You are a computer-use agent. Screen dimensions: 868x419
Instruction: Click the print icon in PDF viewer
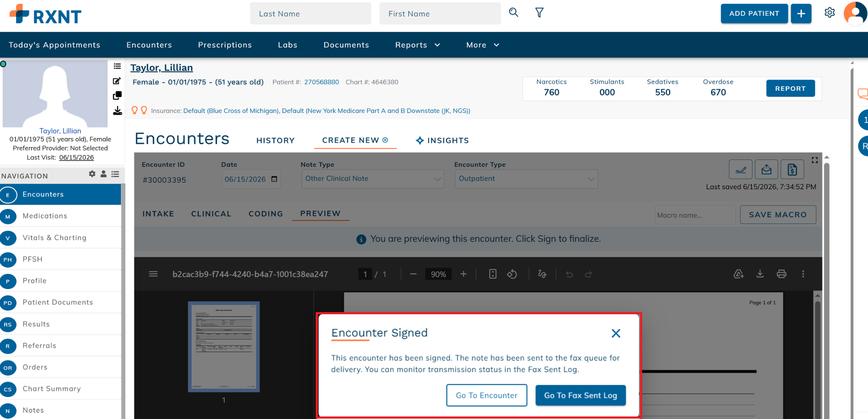tap(782, 274)
